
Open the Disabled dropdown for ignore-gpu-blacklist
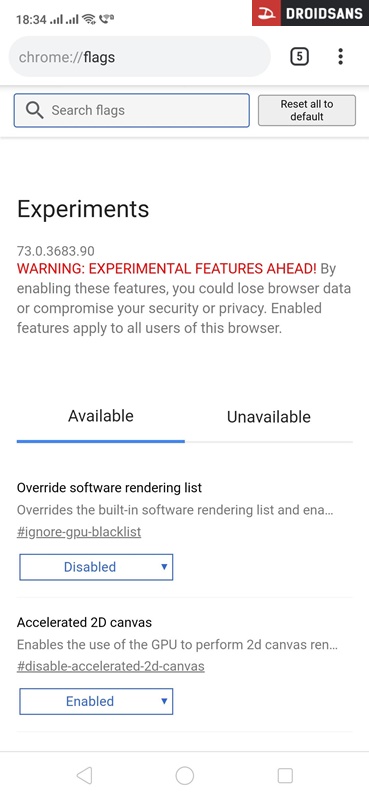(96, 567)
